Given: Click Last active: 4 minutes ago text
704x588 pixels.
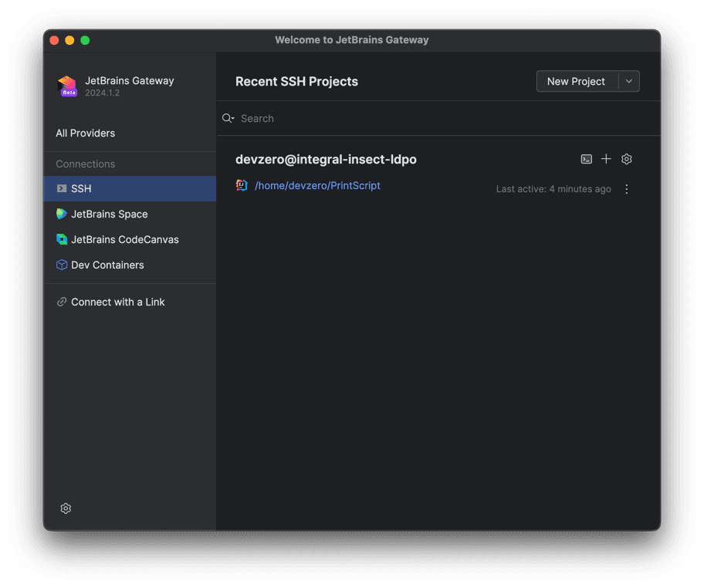Looking at the screenshot, I should click(x=553, y=189).
